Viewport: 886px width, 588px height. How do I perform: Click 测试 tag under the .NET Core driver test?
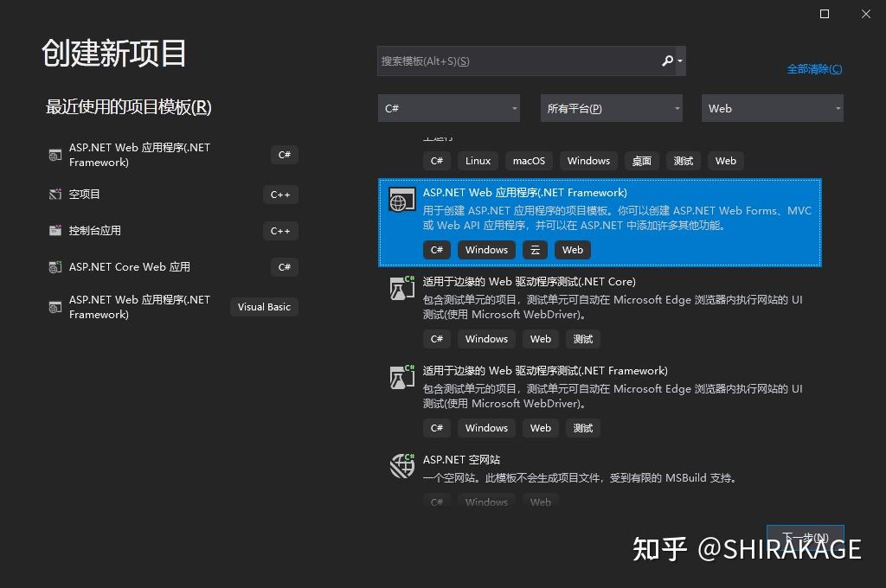click(x=583, y=339)
